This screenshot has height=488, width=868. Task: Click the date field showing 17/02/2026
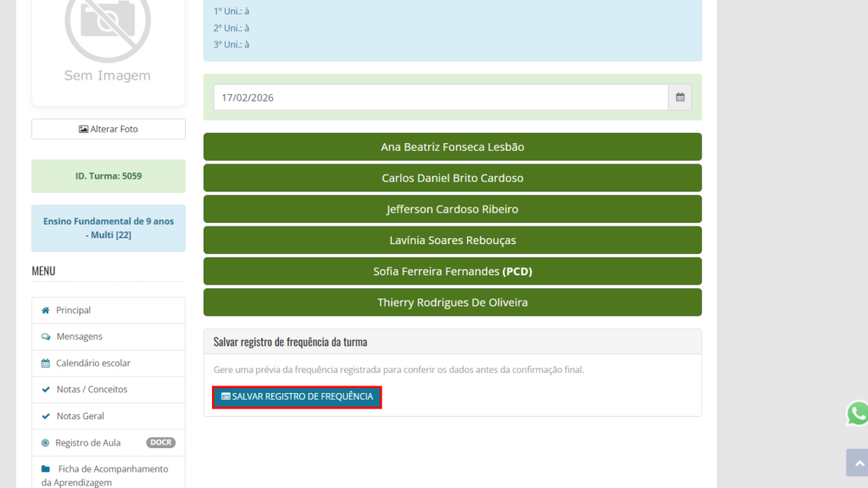coord(441,97)
